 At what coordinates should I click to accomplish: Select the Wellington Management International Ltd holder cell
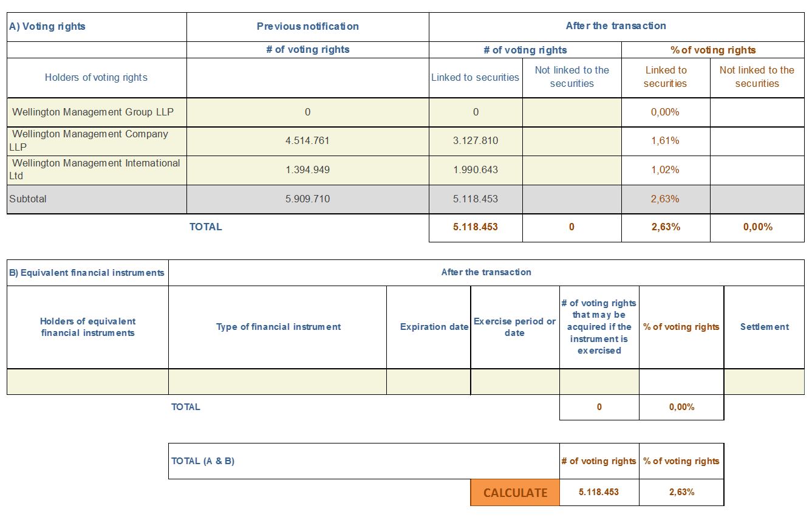click(97, 170)
